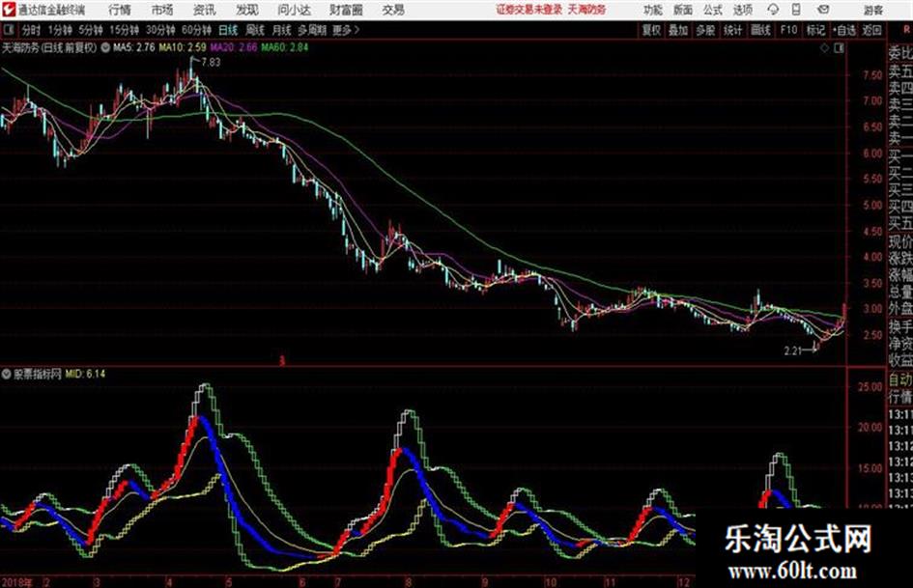Image resolution: width=913 pixels, height=588 pixels.
Task: Select the 周线 weekly period
Action: click(x=255, y=30)
